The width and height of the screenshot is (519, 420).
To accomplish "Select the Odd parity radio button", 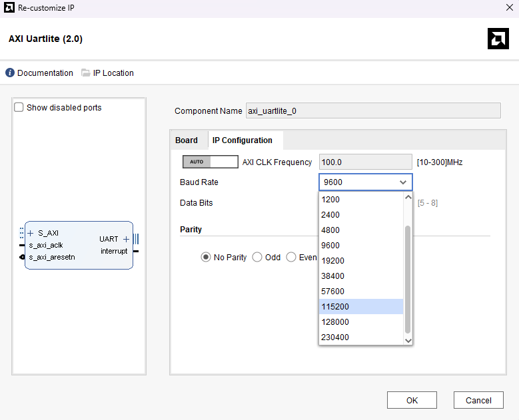I will [257, 258].
